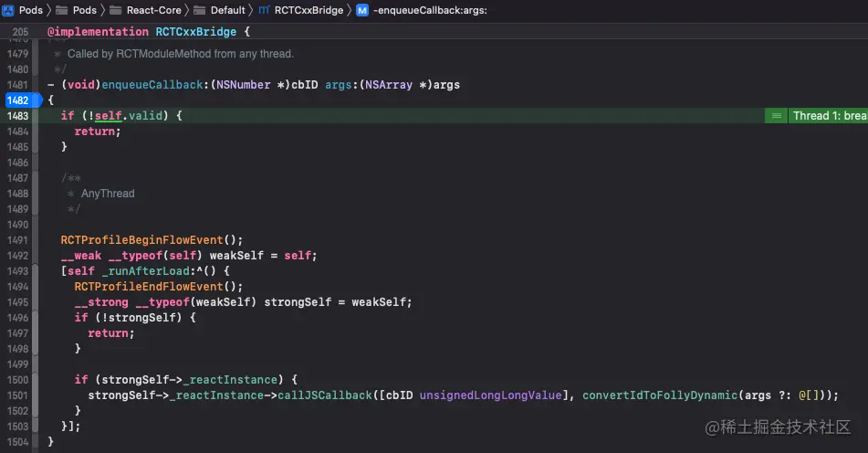Click _reactInstance on line 1500
Screen dimensions: 868x453
coord(230,379)
